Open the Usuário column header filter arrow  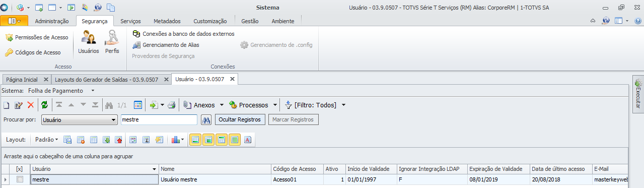pyautogui.click(x=154, y=169)
